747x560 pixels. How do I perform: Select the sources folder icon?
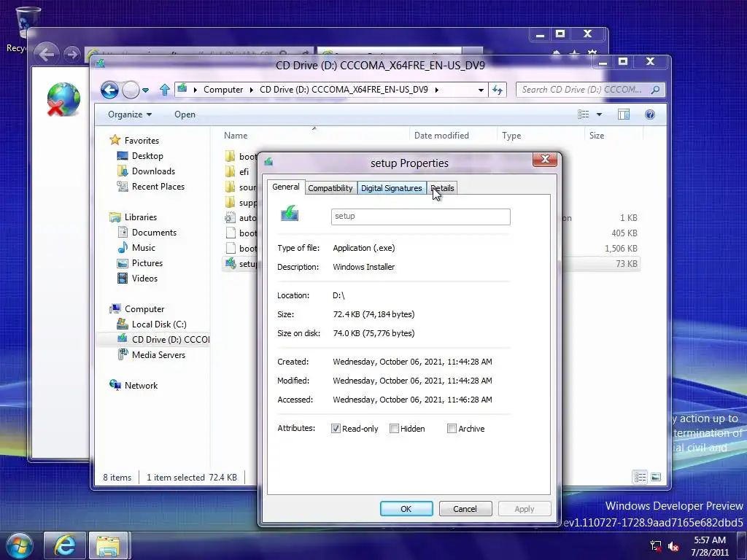point(230,187)
